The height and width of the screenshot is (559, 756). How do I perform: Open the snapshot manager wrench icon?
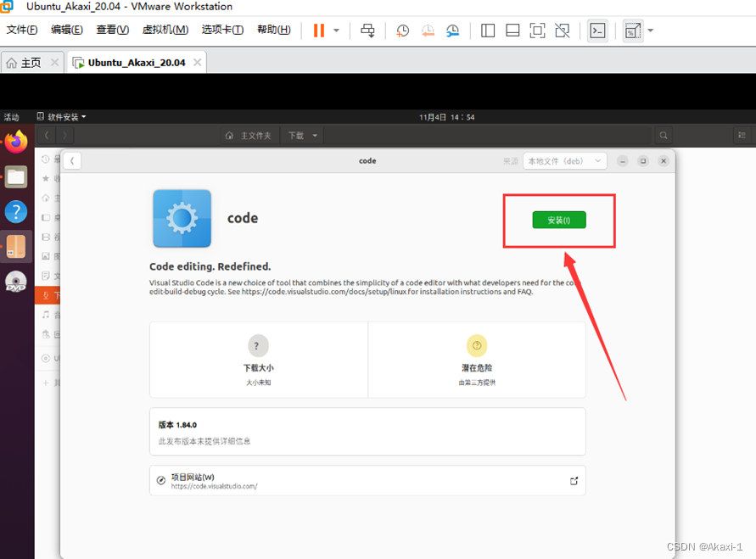tap(452, 31)
